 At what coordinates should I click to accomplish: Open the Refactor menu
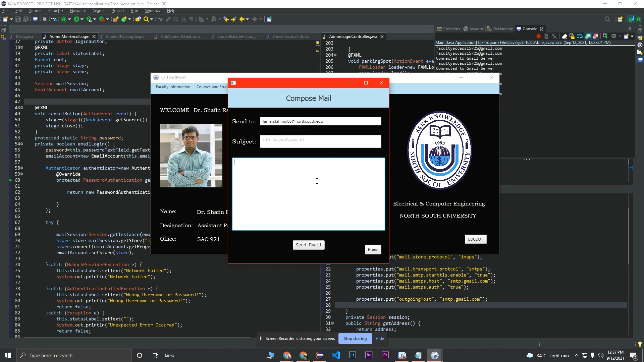click(x=55, y=10)
